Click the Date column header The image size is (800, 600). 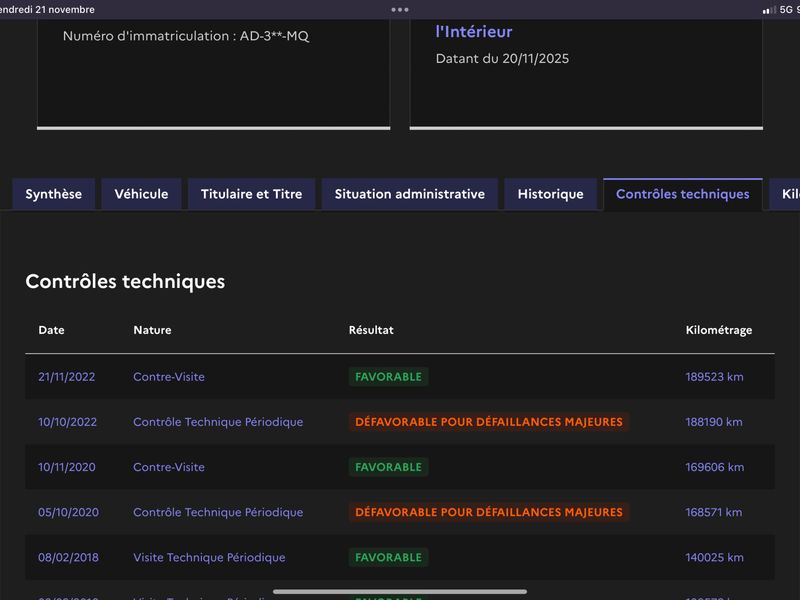point(51,330)
